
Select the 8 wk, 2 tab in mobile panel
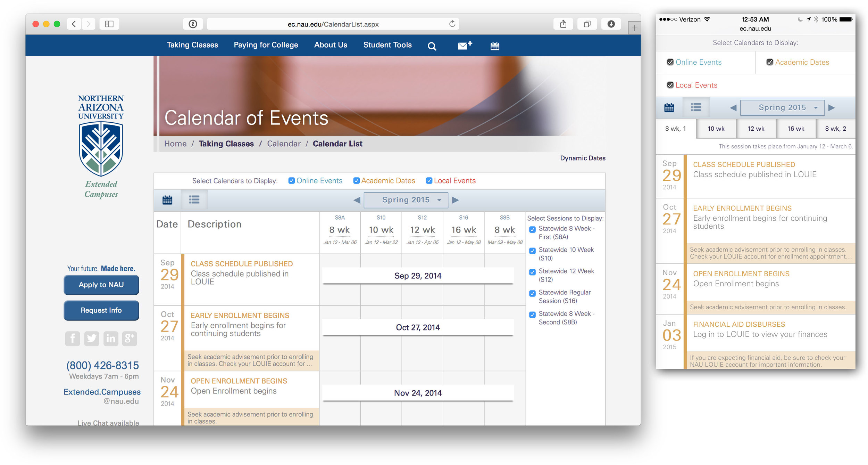[836, 129]
